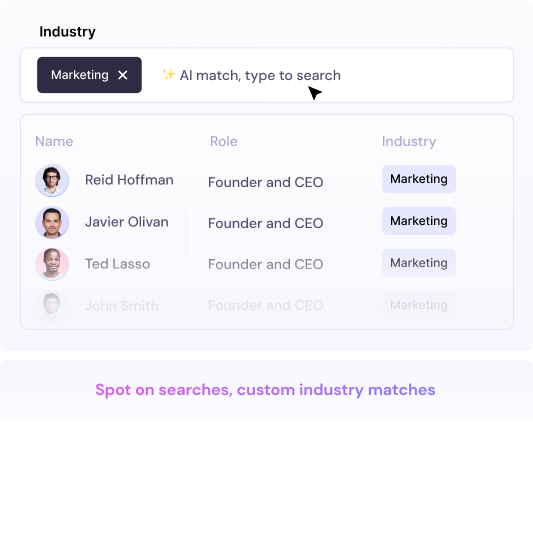Viewport: 533px width, 538px height.
Task: Select the dark Marketing filter chip
Action: [89, 75]
